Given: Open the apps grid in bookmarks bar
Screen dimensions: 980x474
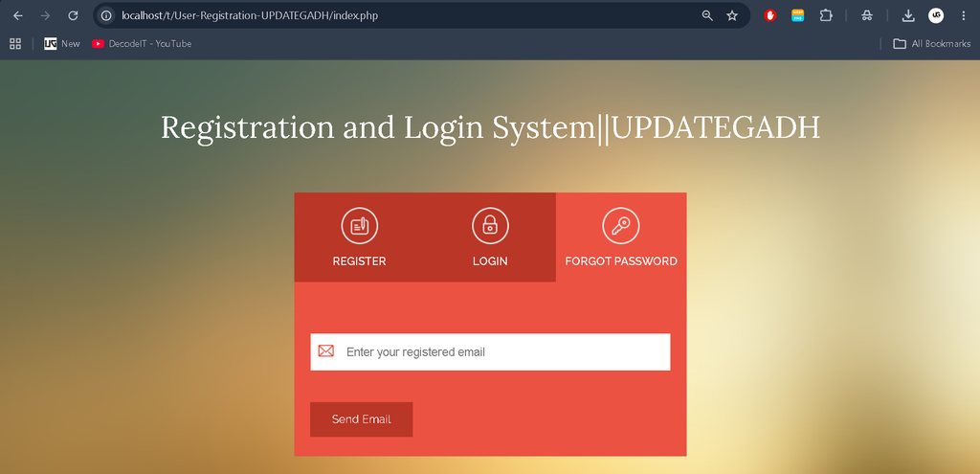Looking at the screenshot, I should [15, 44].
